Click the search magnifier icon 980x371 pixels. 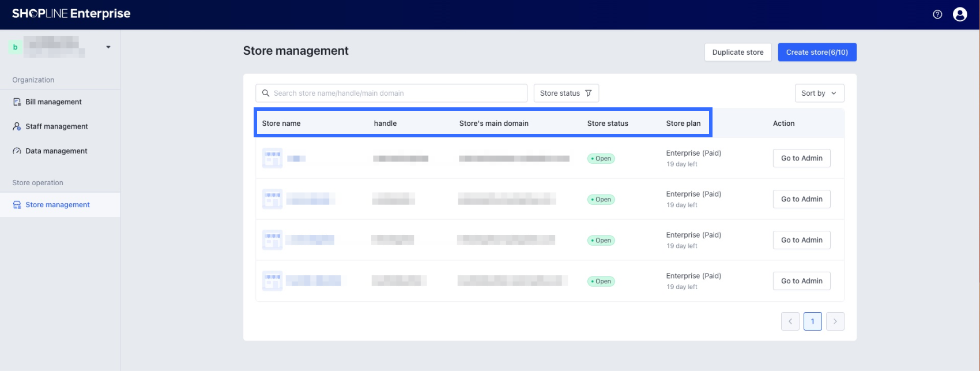(x=266, y=93)
